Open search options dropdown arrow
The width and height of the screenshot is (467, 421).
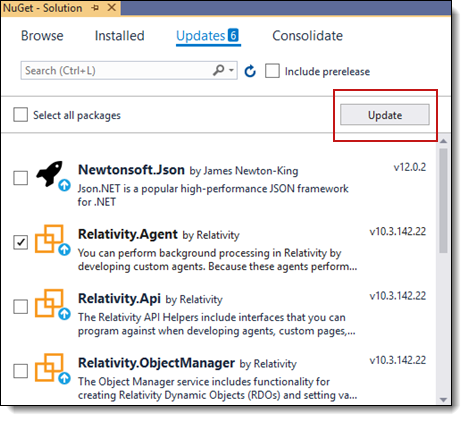pyautogui.click(x=231, y=70)
